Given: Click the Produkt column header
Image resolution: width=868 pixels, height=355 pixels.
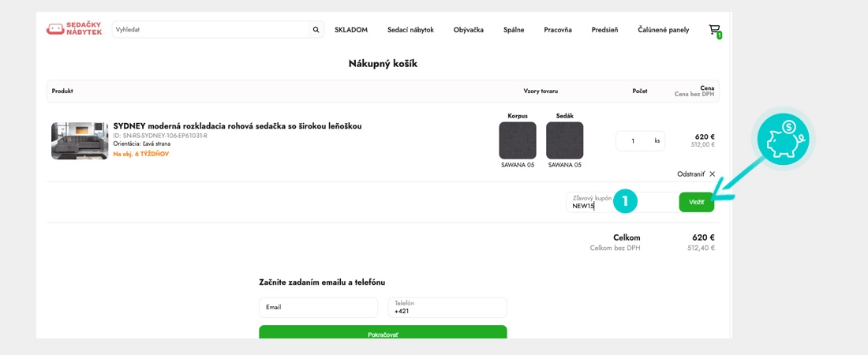Looking at the screenshot, I should click(62, 91).
